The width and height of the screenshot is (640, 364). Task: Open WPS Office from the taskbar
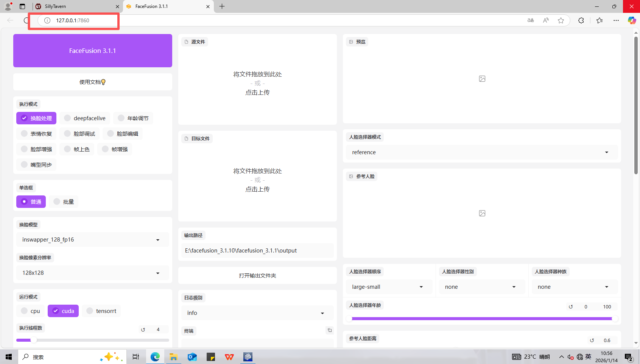(229, 357)
